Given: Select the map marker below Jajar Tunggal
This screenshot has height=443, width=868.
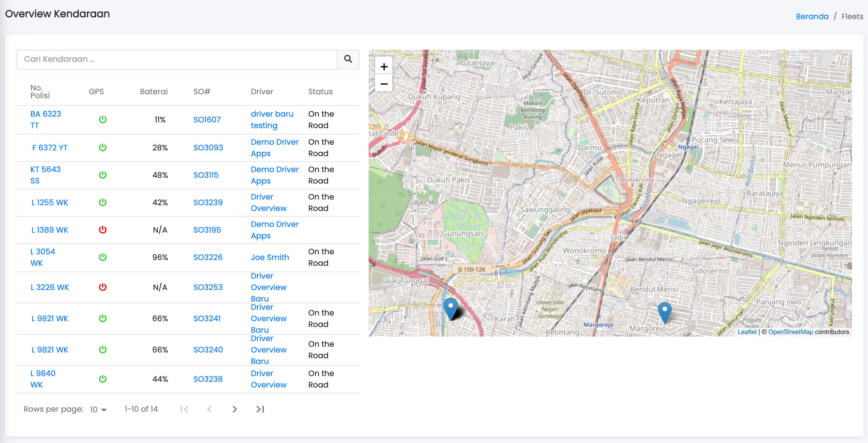Looking at the screenshot, I should click(450, 308).
